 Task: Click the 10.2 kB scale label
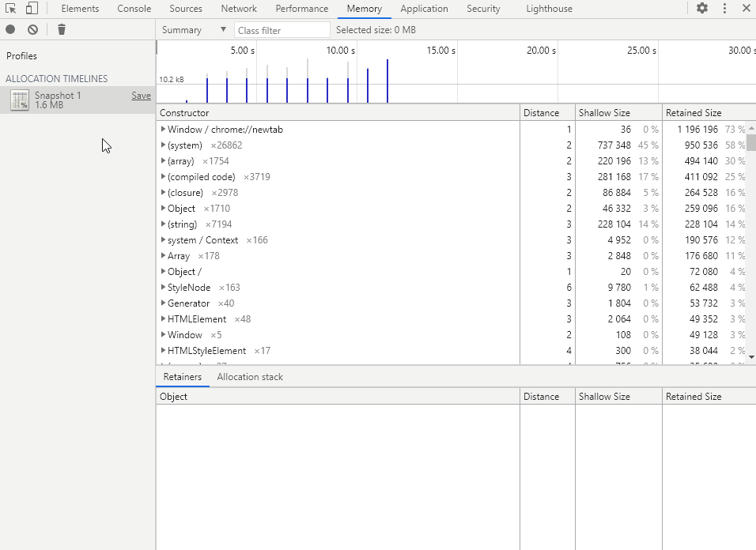coord(171,80)
